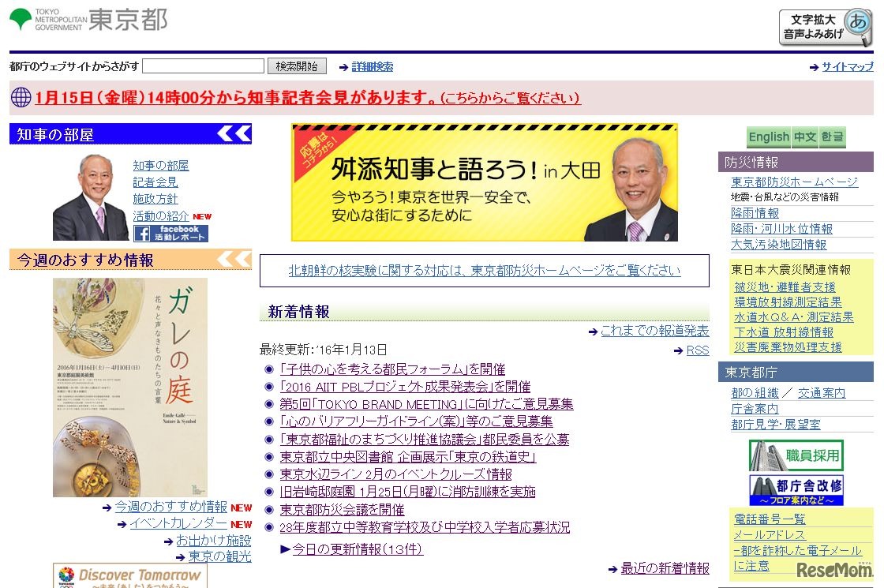The image size is (884, 588).
Task: Open 都の組織 link
Action: tap(755, 392)
